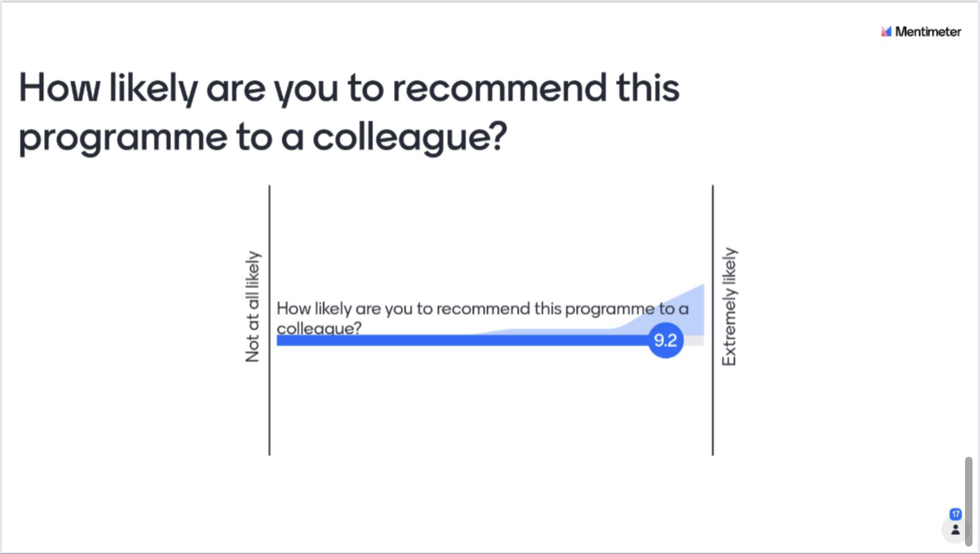Click the blue 9.2 average score circle
Screen dimensions: 980x554
click(x=666, y=341)
